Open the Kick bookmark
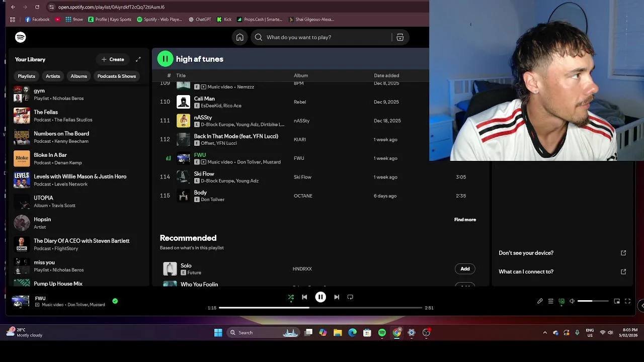 [x=224, y=20]
